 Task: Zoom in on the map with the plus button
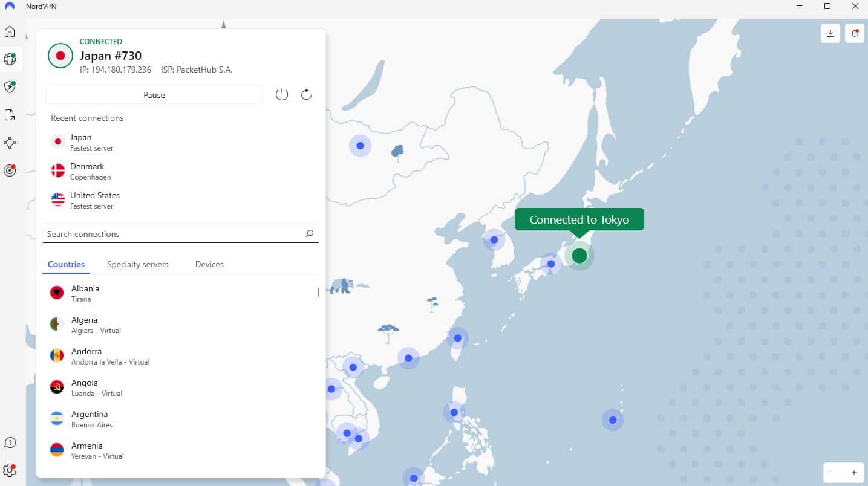(x=853, y=473)
